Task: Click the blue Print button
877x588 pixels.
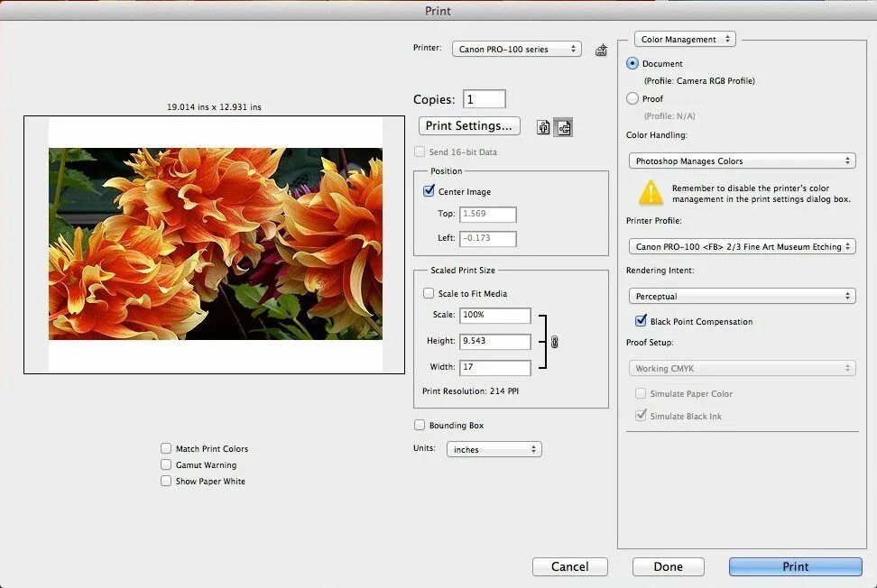Action: pos(795,566)
